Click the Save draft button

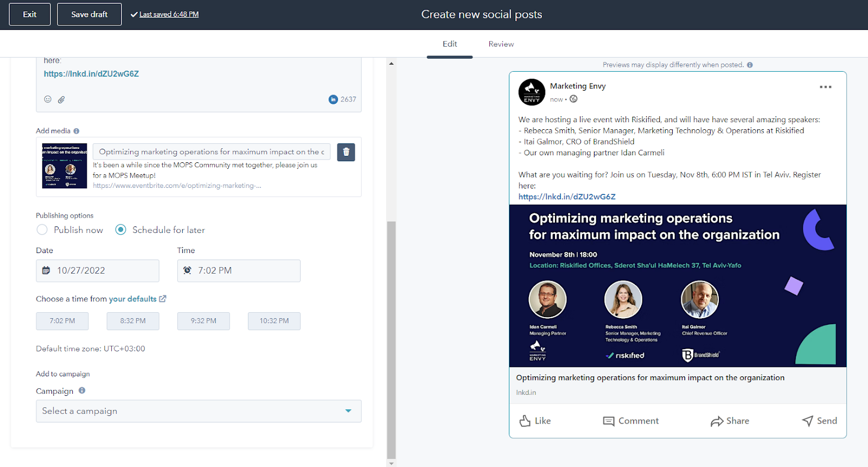click(90, 15)
